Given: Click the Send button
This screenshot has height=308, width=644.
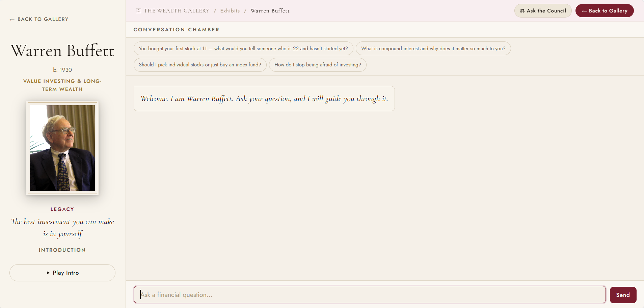Looking at the screenshot, I should [x=623, y=295].
